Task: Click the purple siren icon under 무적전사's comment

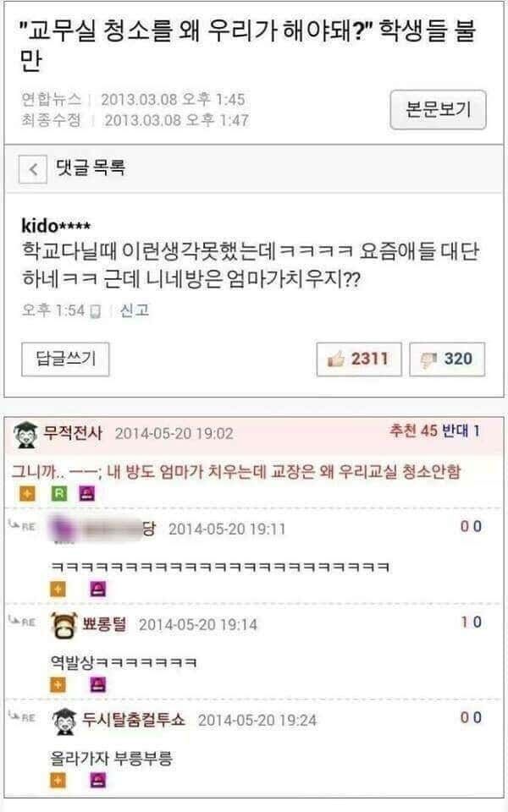Action: click(87, 493)
